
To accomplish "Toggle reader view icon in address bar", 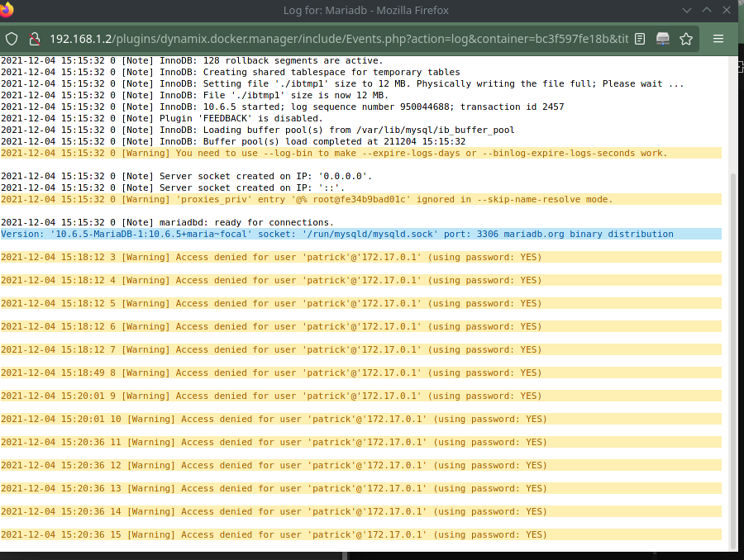I will (x=640, y=39).
